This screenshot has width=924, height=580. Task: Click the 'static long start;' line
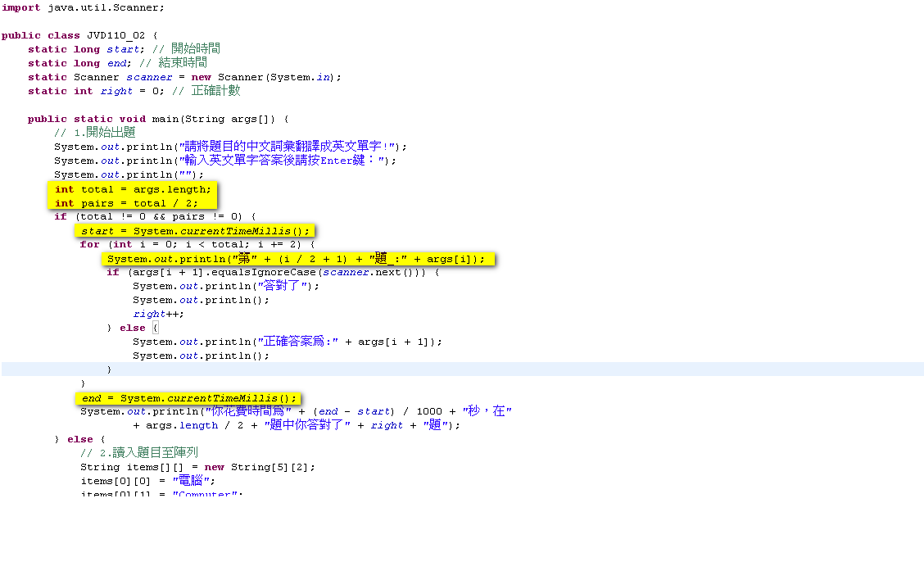click(x=124, y=49)
